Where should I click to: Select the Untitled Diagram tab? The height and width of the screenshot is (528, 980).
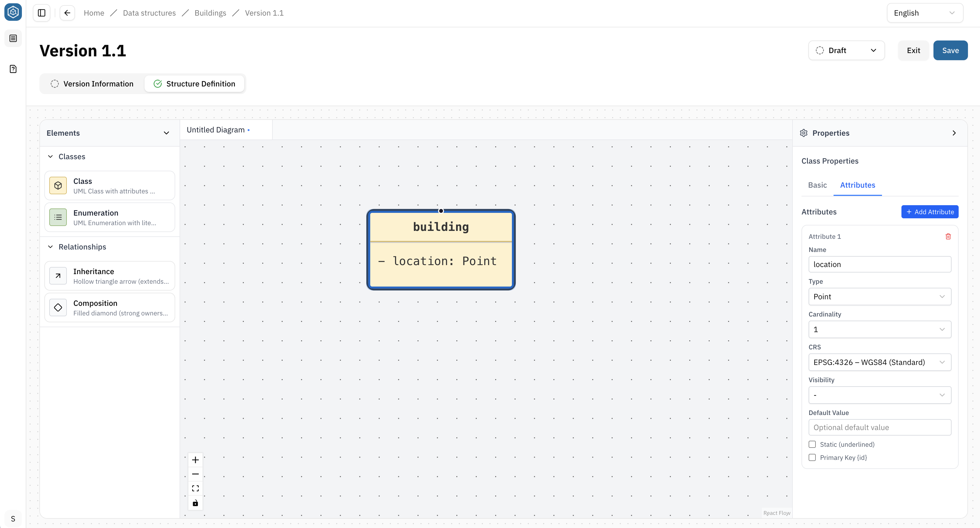226,130
